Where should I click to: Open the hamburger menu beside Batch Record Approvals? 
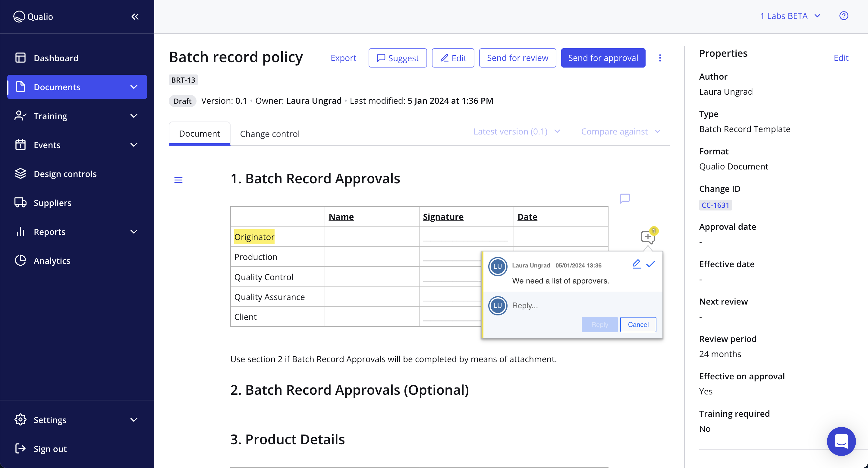click(178, 180)
